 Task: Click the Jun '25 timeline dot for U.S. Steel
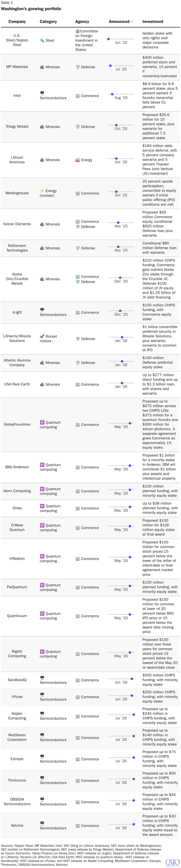coord(108,39)
